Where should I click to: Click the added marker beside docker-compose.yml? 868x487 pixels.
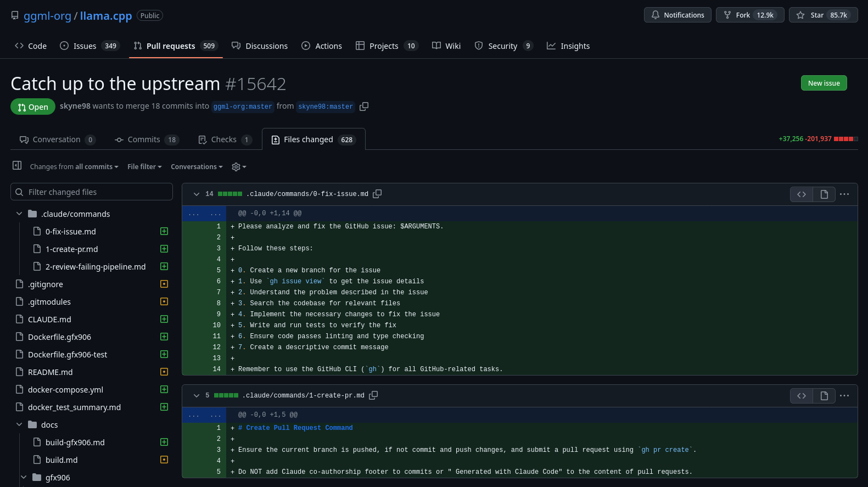tap(164, 390)
